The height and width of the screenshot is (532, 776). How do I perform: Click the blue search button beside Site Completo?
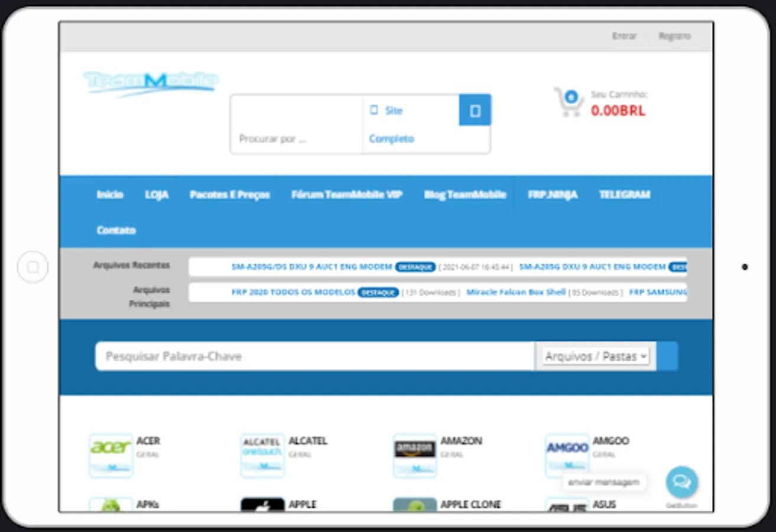click(x=475, y=110)
